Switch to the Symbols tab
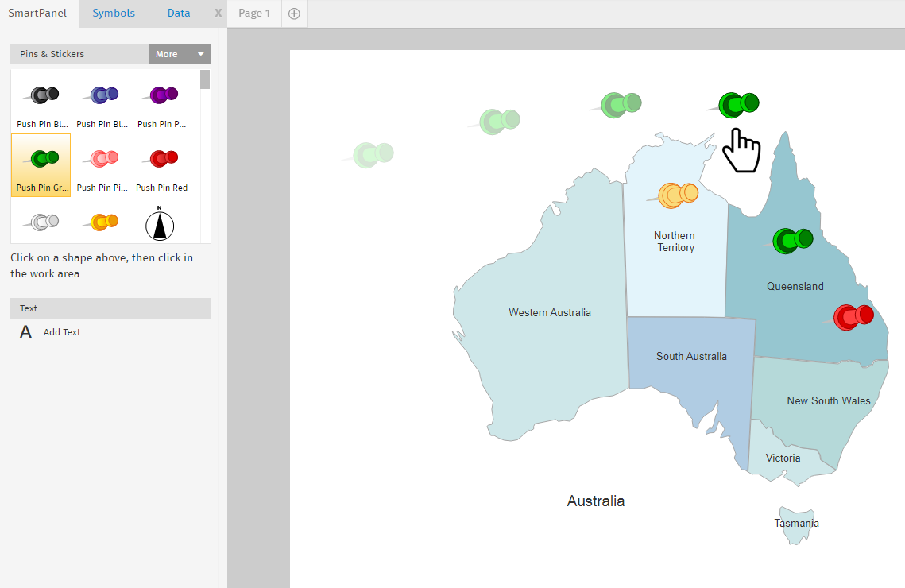The image size is (905, 588). click(114, 14)
